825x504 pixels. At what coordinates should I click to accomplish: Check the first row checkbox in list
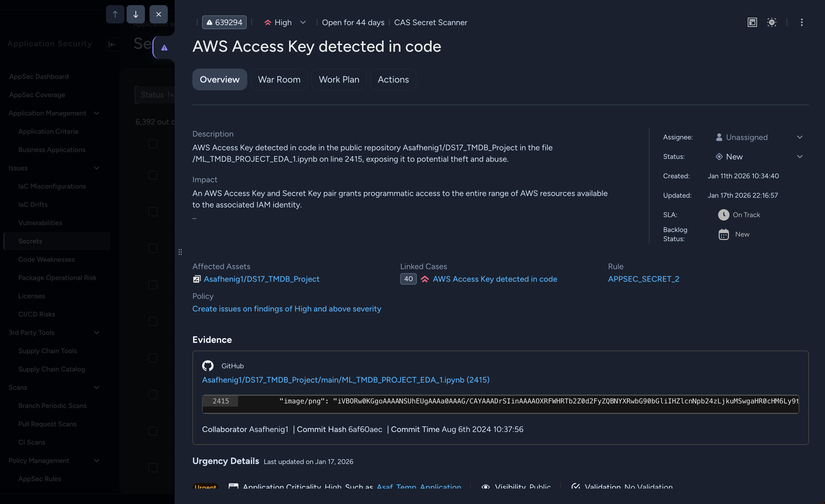[153, 144]
